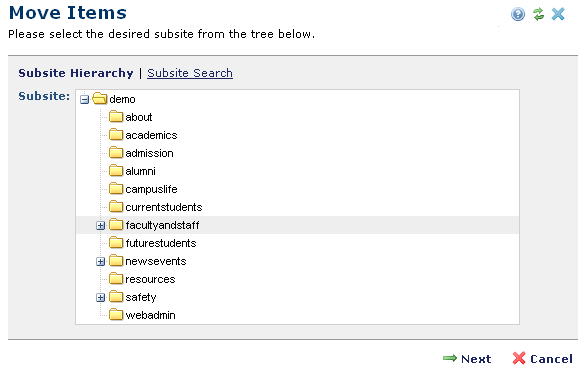Image resolution: width=586 pixels, height=370 pixels.
Task: Switch to Subsite Hierarchy view
Action: 76,73
